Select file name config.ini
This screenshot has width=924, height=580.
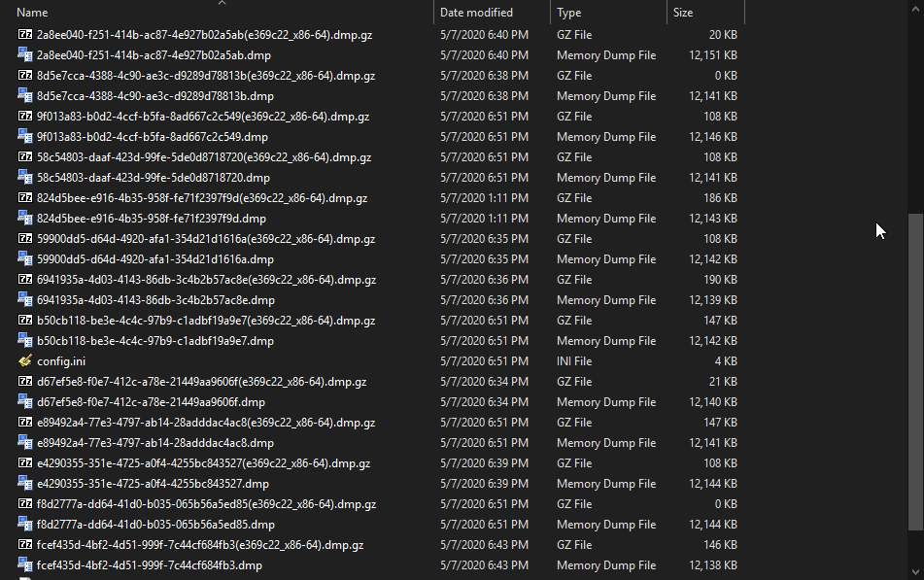point(61,361)
